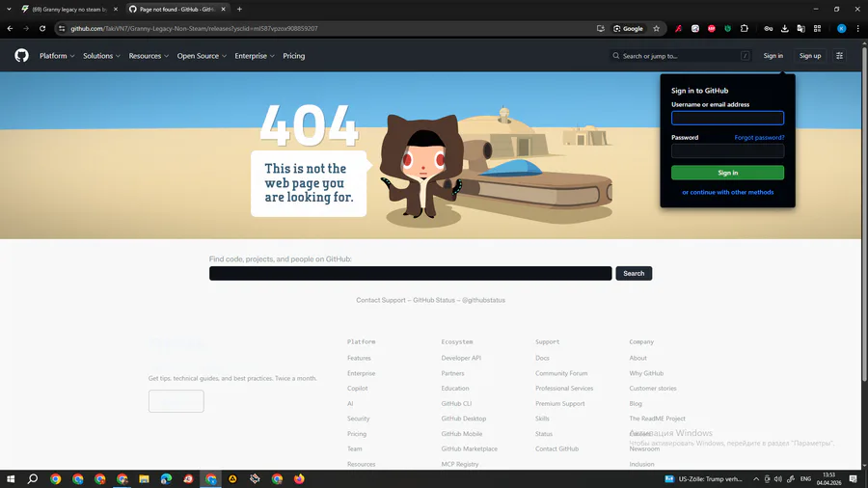
Task: Open Windows taskbar search magnifier
Action: click(x=33, y=478)
